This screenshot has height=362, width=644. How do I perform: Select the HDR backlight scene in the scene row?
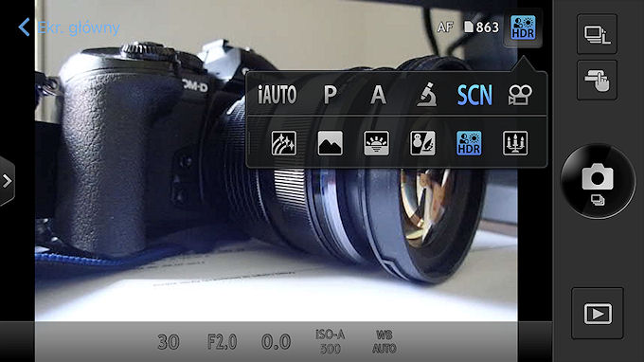click(469, 143)
